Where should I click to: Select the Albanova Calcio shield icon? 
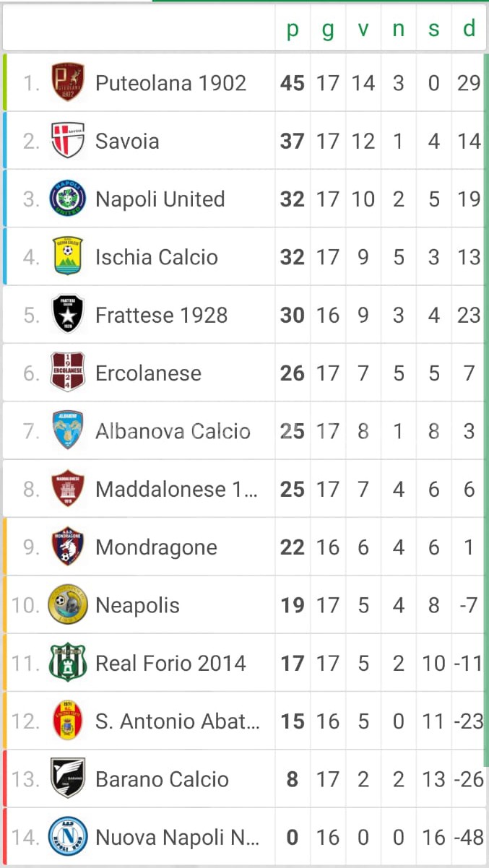point(68,431)
